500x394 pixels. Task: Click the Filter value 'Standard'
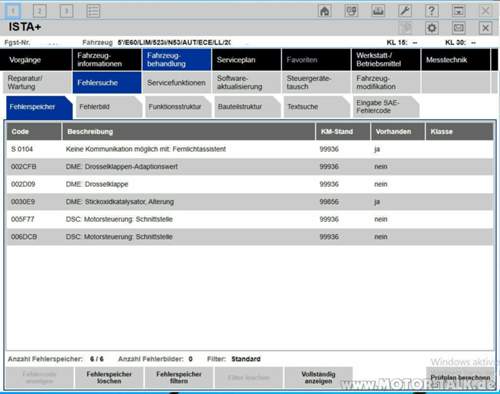pyautogui.click(x=246, y=359)
